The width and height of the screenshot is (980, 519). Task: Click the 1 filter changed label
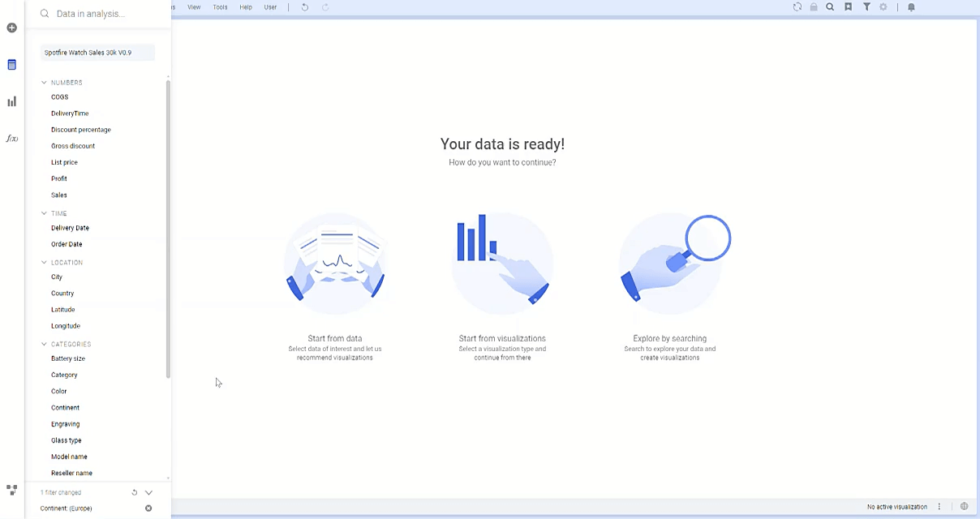[61, 492]
